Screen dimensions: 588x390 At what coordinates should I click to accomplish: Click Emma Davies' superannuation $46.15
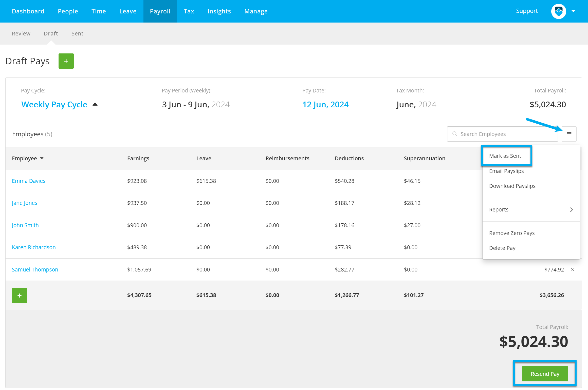[412, 181]
